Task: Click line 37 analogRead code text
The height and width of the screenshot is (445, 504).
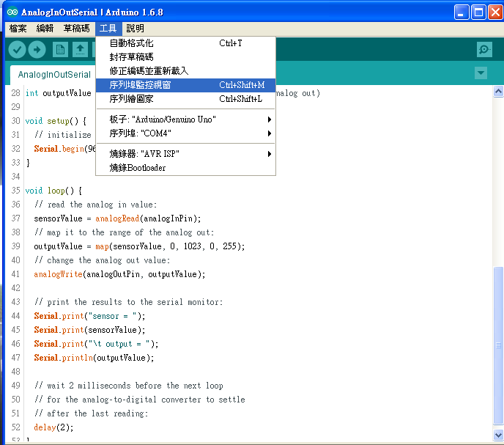Action: point(117,218)
